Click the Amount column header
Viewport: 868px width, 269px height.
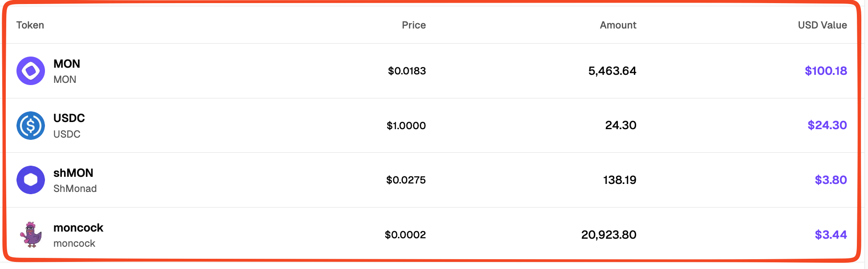[618, 25]
